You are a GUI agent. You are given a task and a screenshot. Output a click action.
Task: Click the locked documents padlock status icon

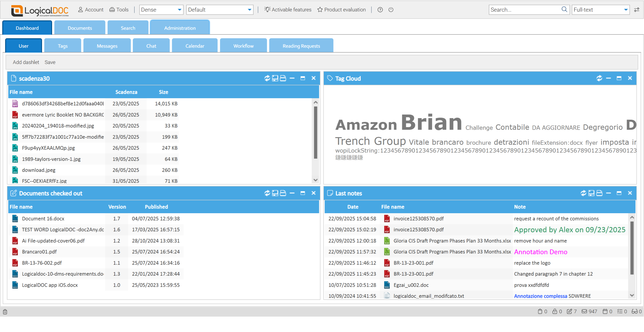[555, 312]
